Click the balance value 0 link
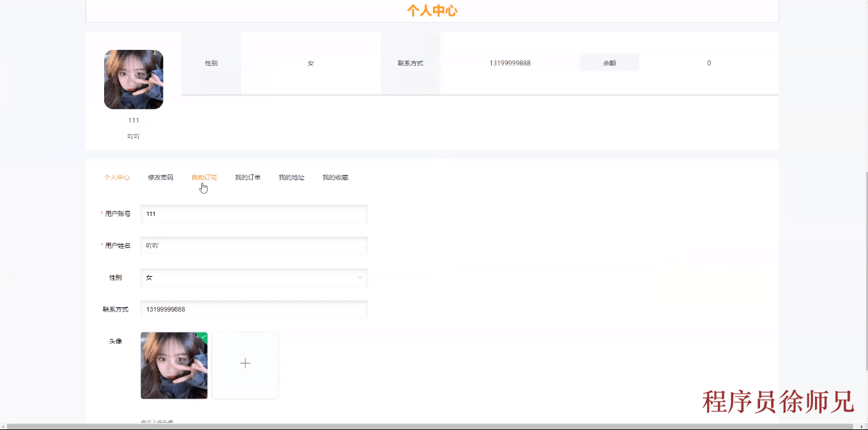The height and width of the screenshot is (430, 868). tap(709, 63)
